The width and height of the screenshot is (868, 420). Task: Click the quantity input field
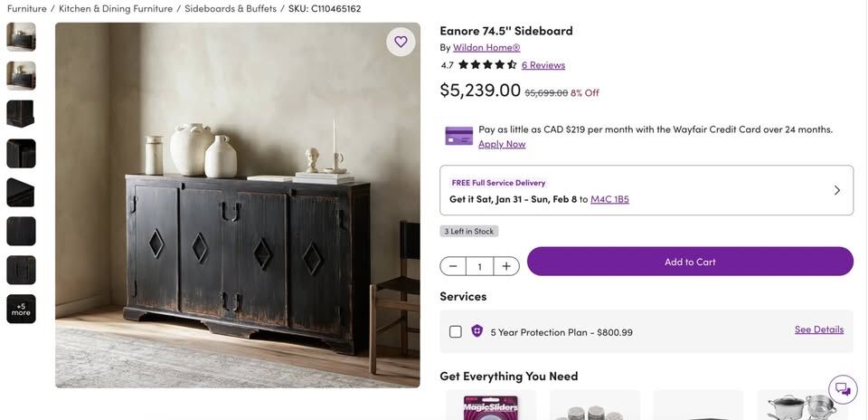pyautogui.click(x=479, y=266)
